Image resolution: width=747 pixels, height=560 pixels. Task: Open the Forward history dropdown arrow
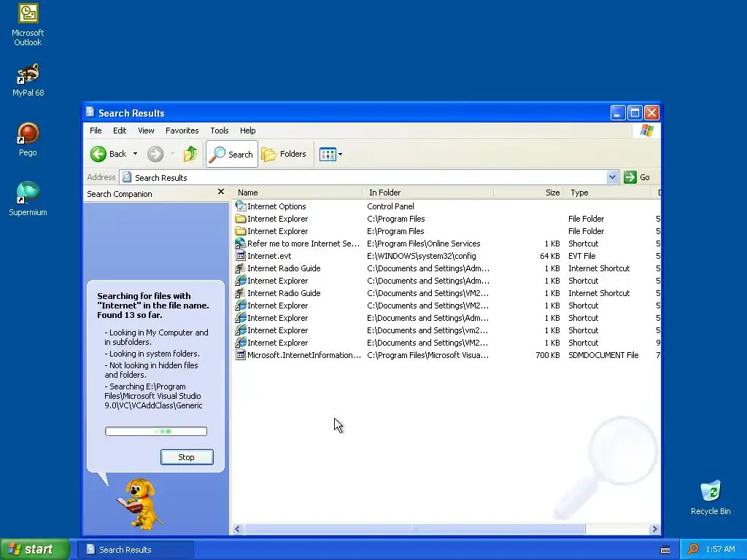point(172,154)
